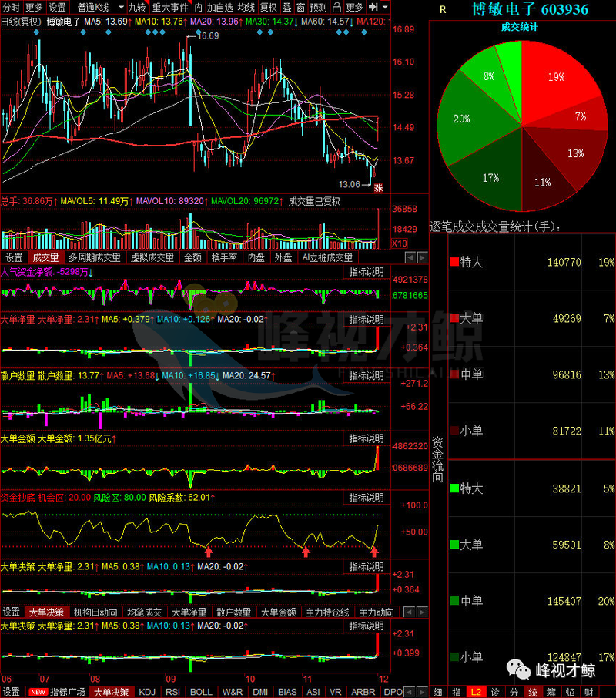Click the 博敏电子 603936 title

530,9
